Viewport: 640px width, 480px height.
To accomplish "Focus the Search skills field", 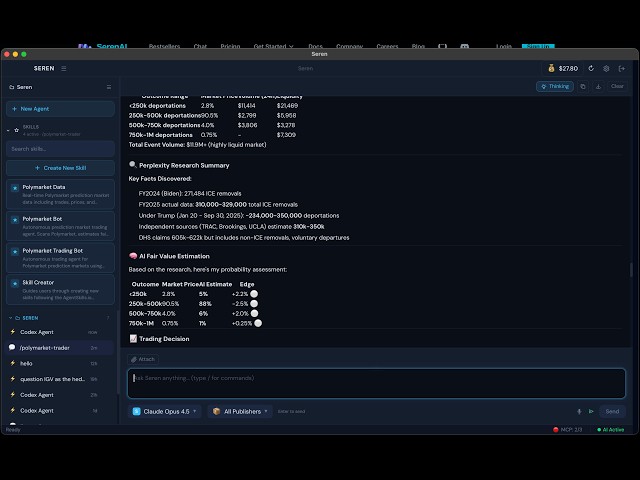I will pyautogui.click(x=60, y=149).
